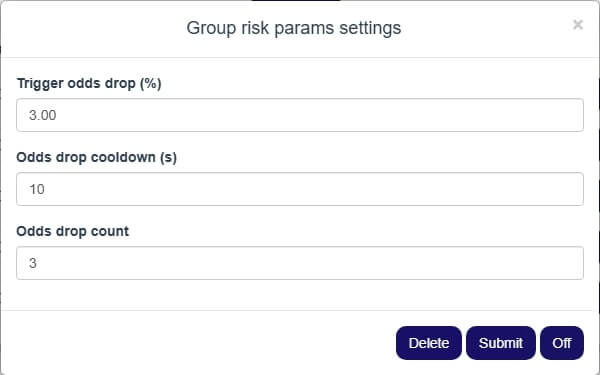Click the Odds drop cooldown (s) label
This screenshot has width=600, height=375.
point(96,157)
